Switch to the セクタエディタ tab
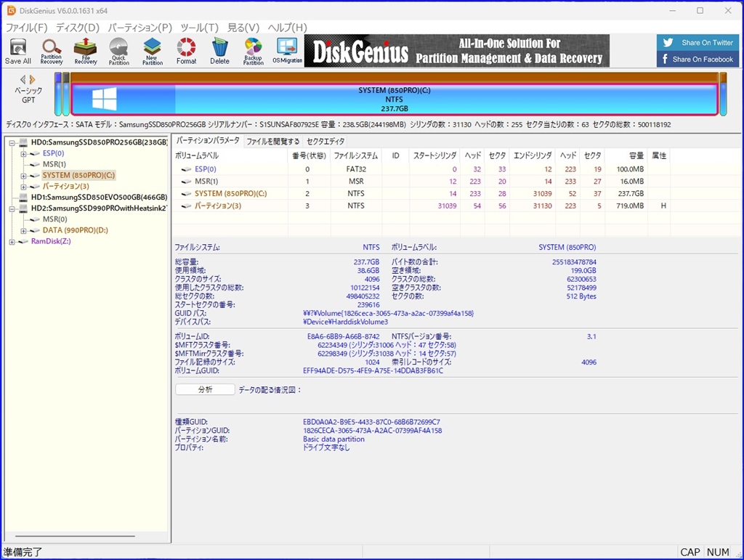 coord(325,141)
